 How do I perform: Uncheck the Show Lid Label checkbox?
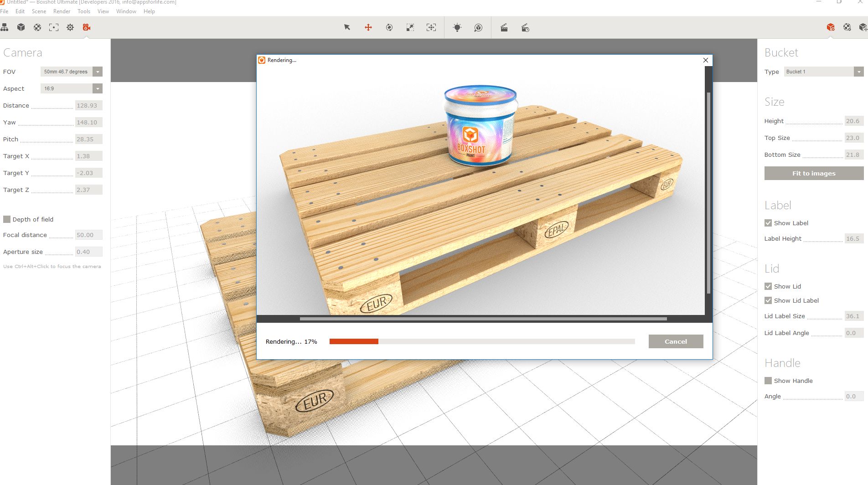(x=768, y=300)
